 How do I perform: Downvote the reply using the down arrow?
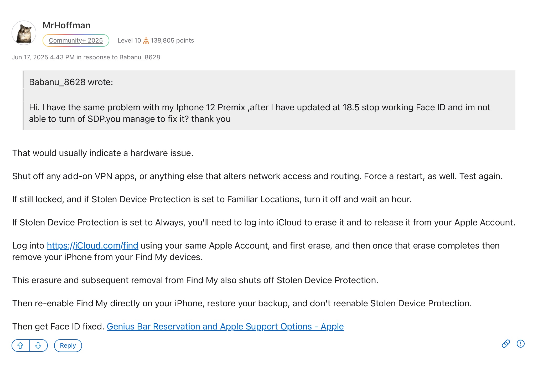pos(38,345)
